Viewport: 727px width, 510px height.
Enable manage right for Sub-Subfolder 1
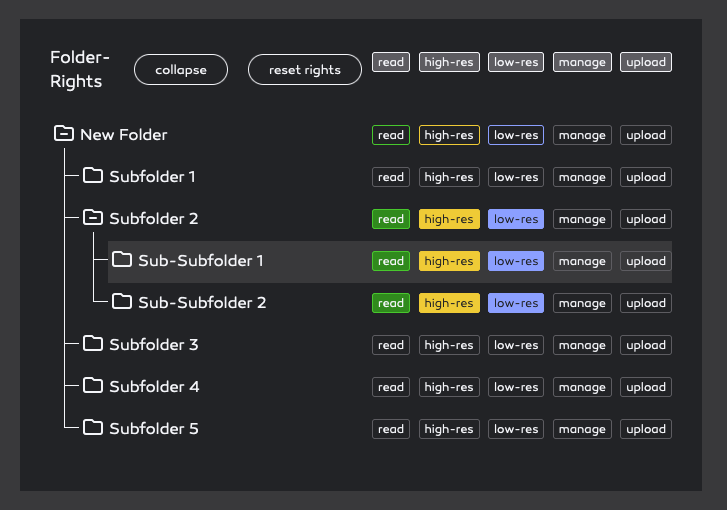coord(582,261)
